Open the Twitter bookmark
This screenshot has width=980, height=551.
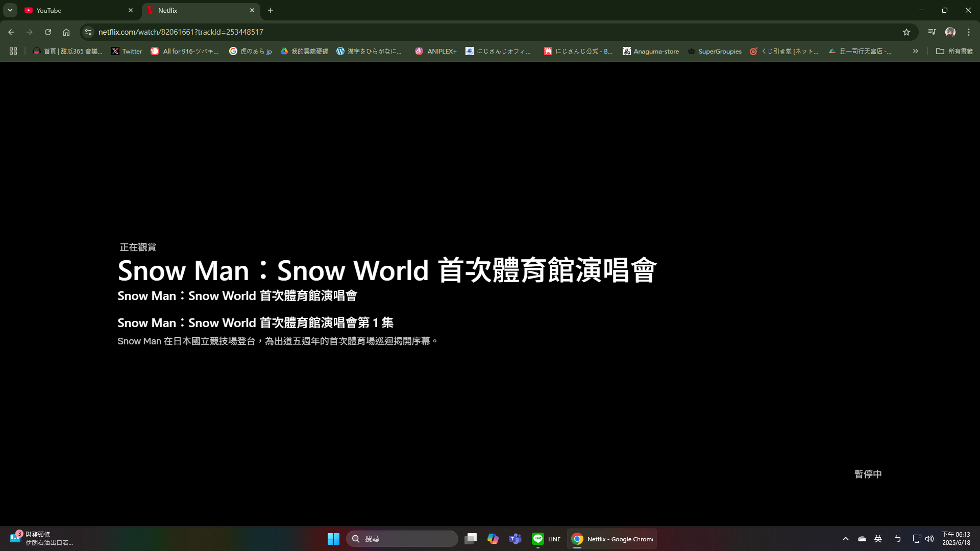tap(127, 51)
